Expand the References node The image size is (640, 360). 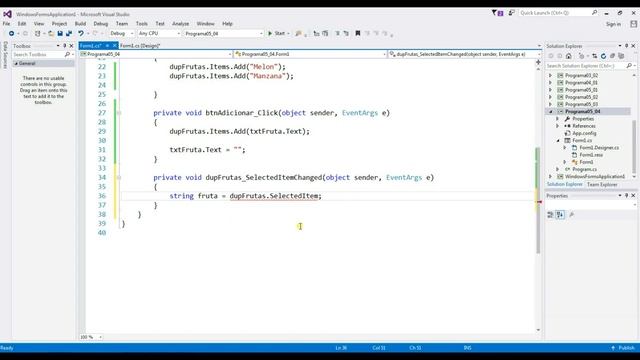tap(558, 126)
